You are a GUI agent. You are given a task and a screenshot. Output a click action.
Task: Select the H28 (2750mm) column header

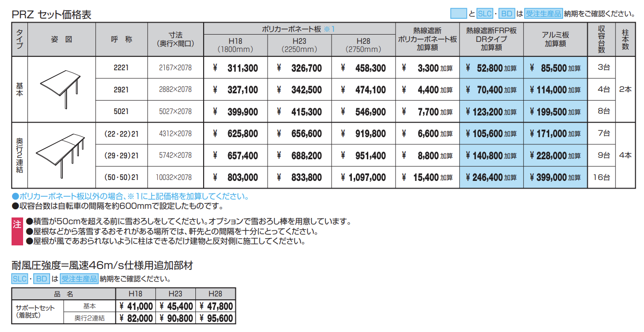point(363,45)
